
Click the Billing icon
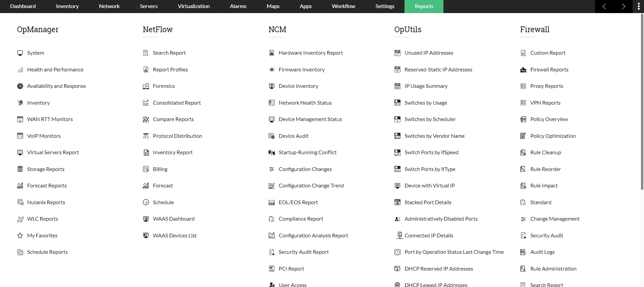pyautogui.click(x=146, y=169)
